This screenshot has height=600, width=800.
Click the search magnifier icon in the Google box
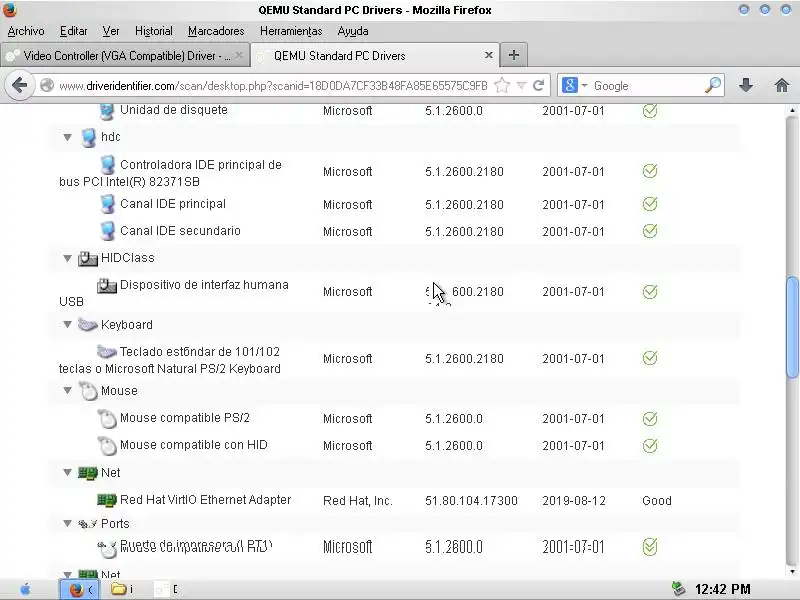(x=713, y=85)
